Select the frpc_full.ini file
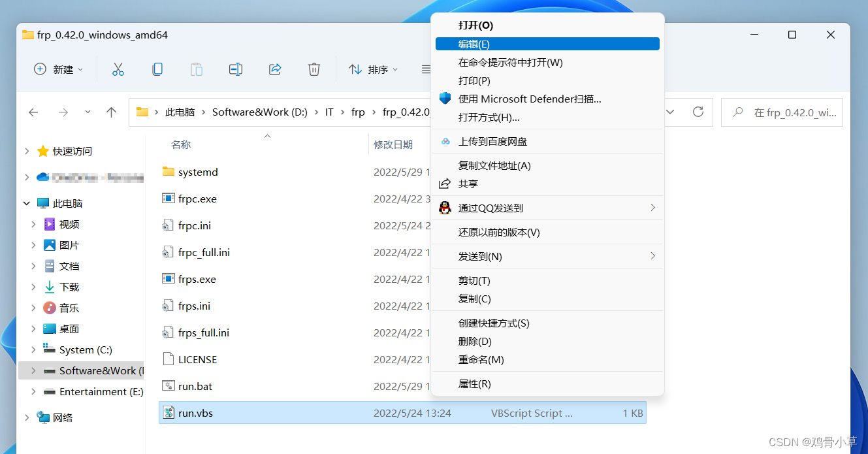The height and width of the screenshot is (454, 868). (x=204, y=252)
